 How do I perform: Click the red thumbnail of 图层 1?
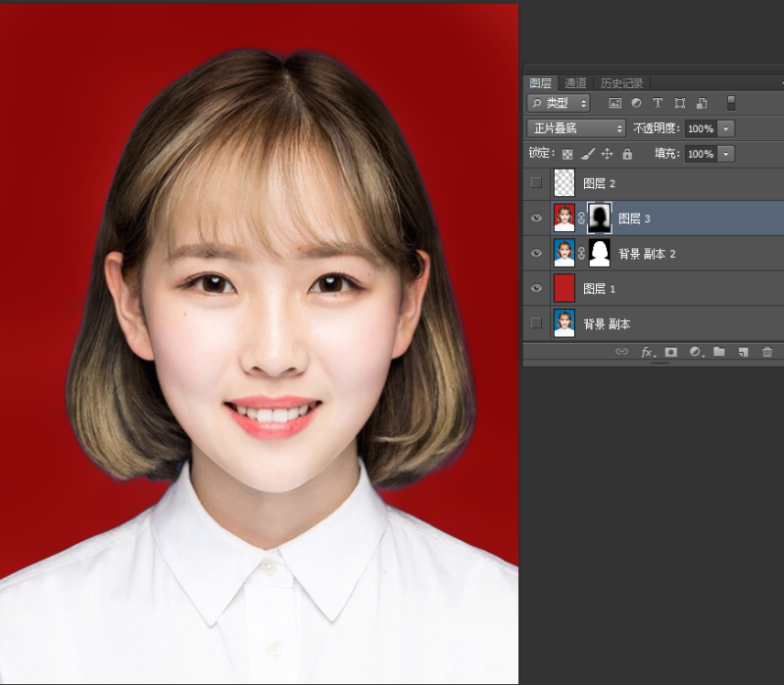coord(564,288)
